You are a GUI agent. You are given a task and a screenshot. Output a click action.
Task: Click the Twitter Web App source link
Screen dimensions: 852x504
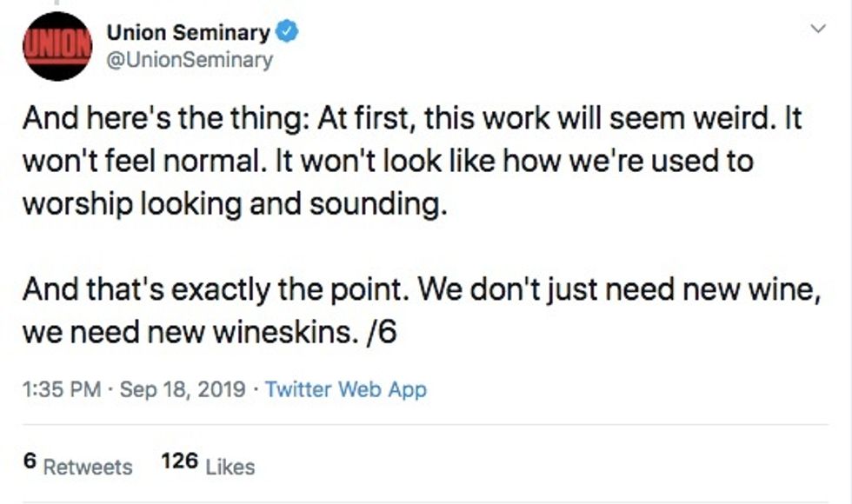(x=346, y=389)
